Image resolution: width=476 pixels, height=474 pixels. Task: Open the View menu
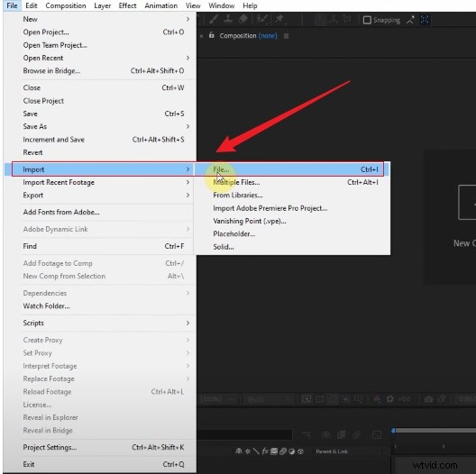[x=193, y=5]
